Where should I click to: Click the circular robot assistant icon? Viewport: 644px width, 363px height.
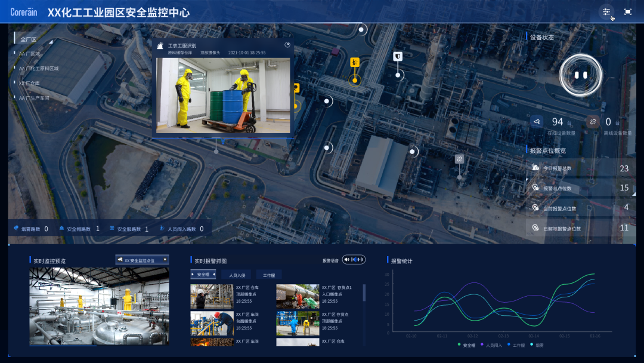pyautogui.click(x=580, y=75)
